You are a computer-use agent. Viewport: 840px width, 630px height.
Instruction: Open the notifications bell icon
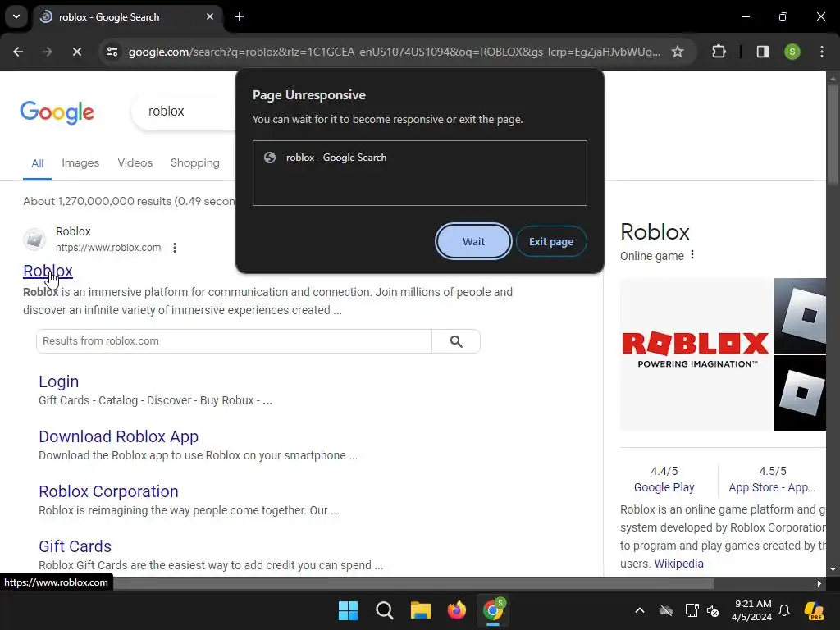(x=784, y=610)
